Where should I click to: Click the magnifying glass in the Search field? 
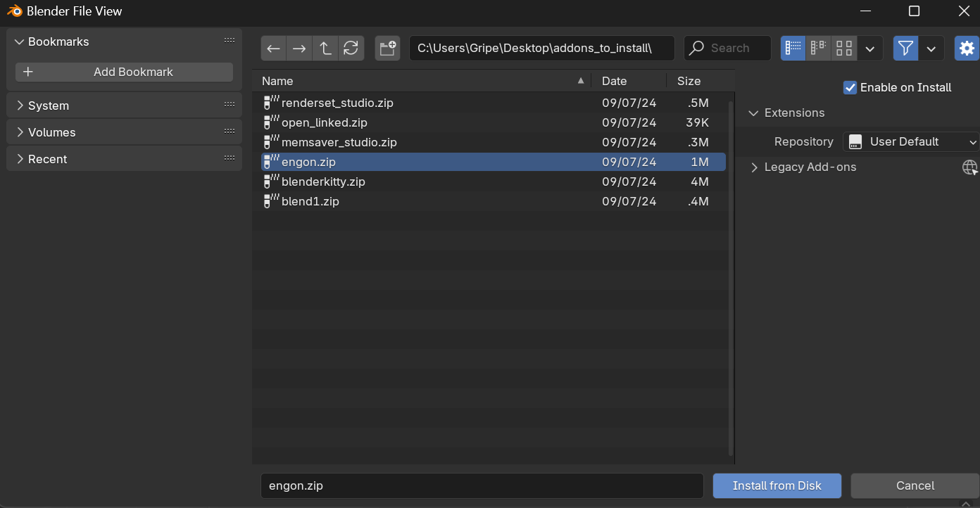[x=696, y=48]
